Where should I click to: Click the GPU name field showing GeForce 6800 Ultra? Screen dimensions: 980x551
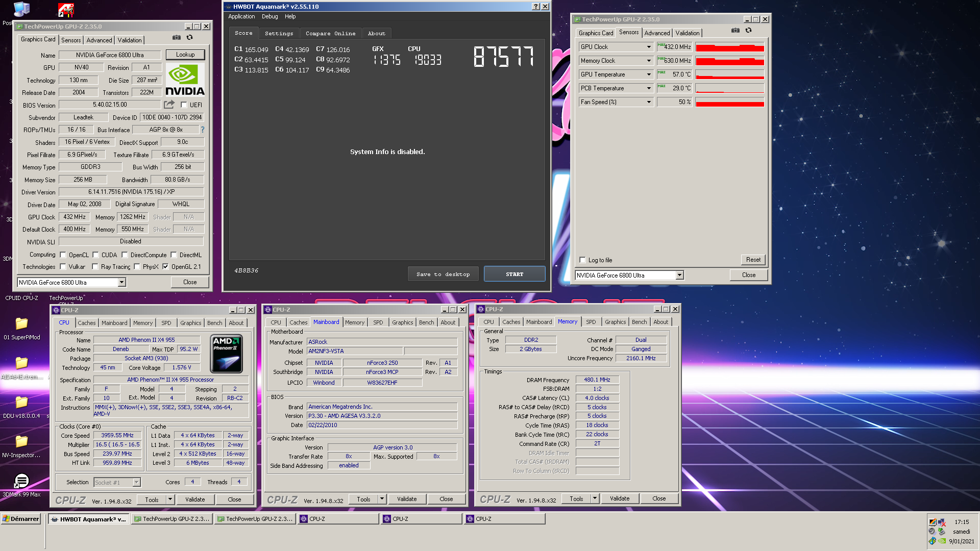pyautogui.click(x=110, y=55)
